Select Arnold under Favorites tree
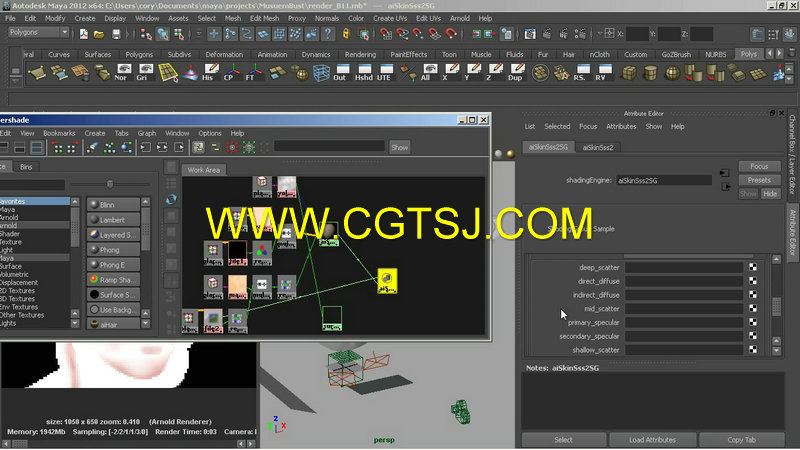The height and width of the screenshot is (450, 800). 9,217
